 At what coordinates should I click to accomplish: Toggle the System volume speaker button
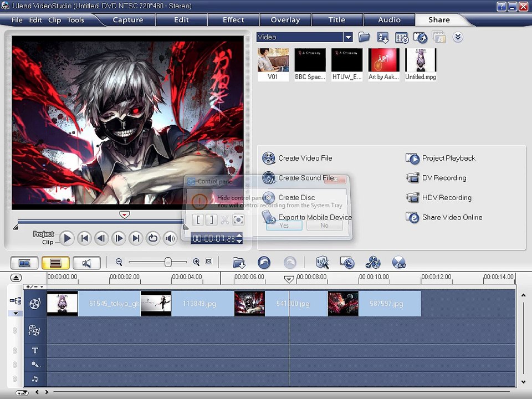(170, 238)
